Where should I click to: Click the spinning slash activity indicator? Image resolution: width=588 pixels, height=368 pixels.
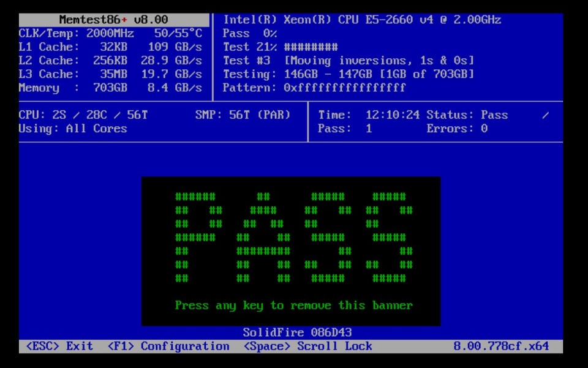(546, 115)
